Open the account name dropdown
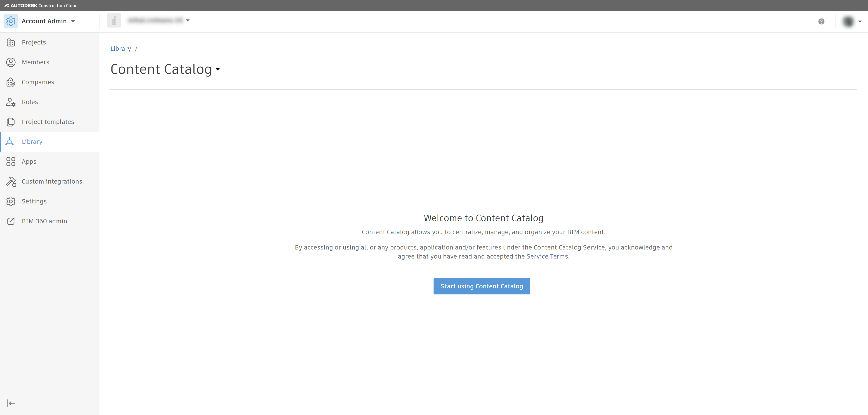The width and height of the screenshot is (868, 415). click(188, 21)
